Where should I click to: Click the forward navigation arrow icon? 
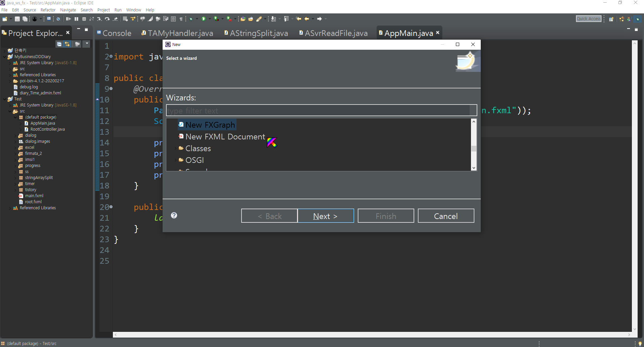coord(319,19)
